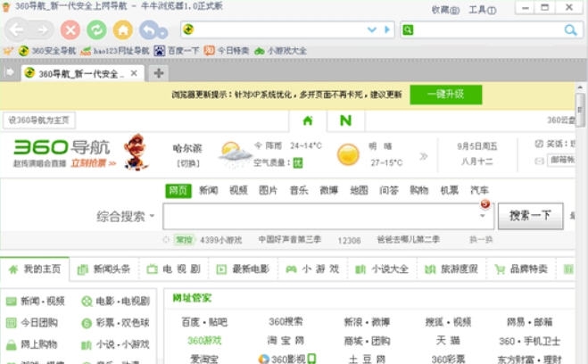Click the browser forward arrow button
The width and height of the screenshot is (588, 364).
(x=42, y=29)
